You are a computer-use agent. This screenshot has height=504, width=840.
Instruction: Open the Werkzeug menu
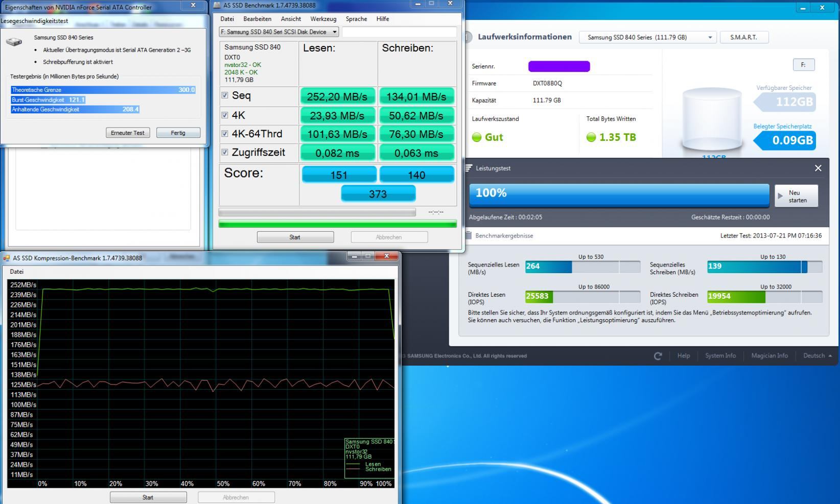point(323,19)
